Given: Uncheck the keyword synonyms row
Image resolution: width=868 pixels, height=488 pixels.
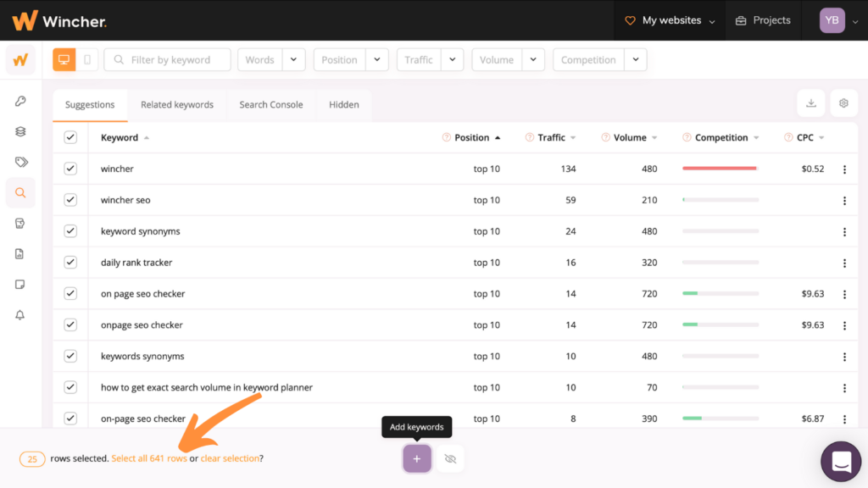Looking at the screenshot, I should pos(70,231).
